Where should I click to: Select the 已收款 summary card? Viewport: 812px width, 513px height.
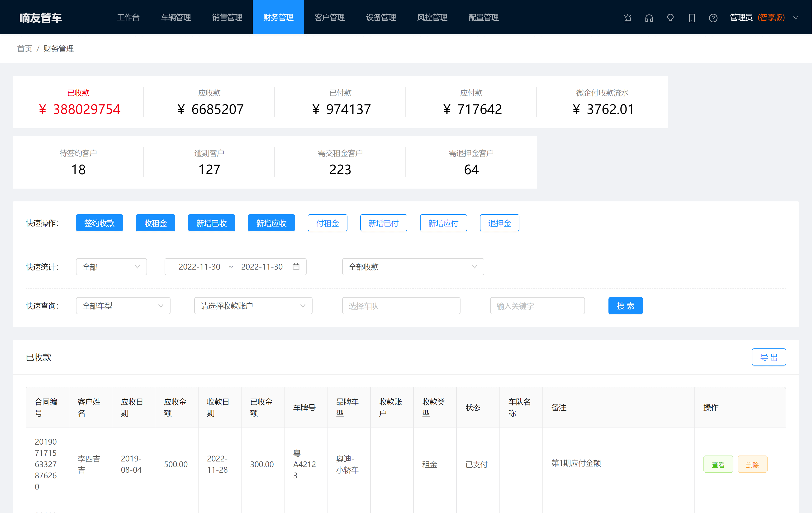click(78, 102)
